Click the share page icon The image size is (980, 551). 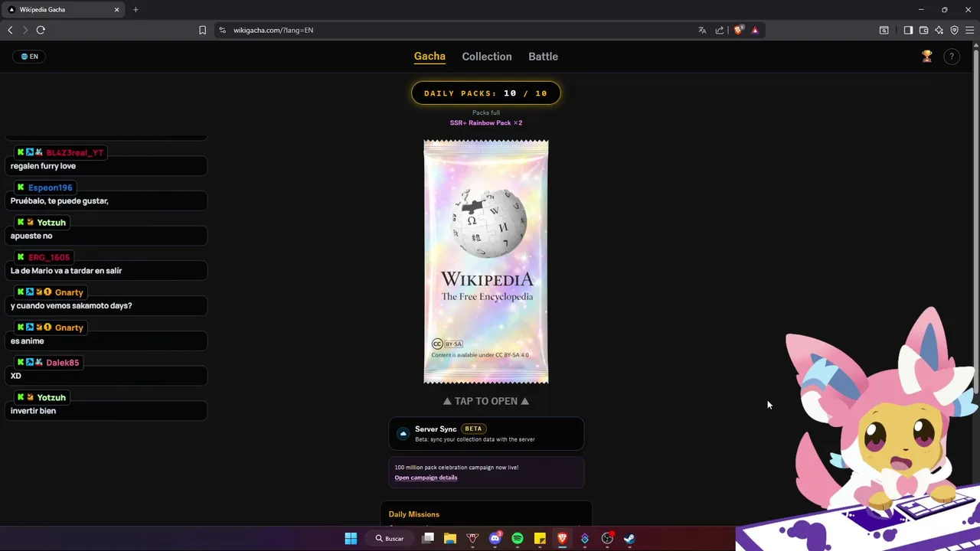click(720, 30)
